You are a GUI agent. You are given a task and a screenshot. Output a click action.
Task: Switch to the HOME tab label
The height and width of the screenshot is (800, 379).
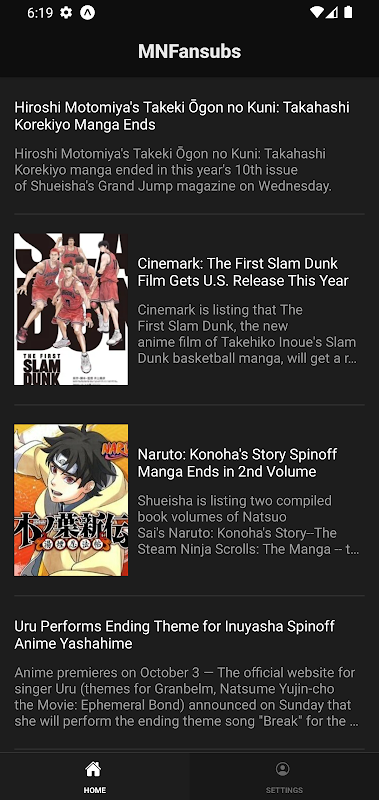tap(95, 790)
